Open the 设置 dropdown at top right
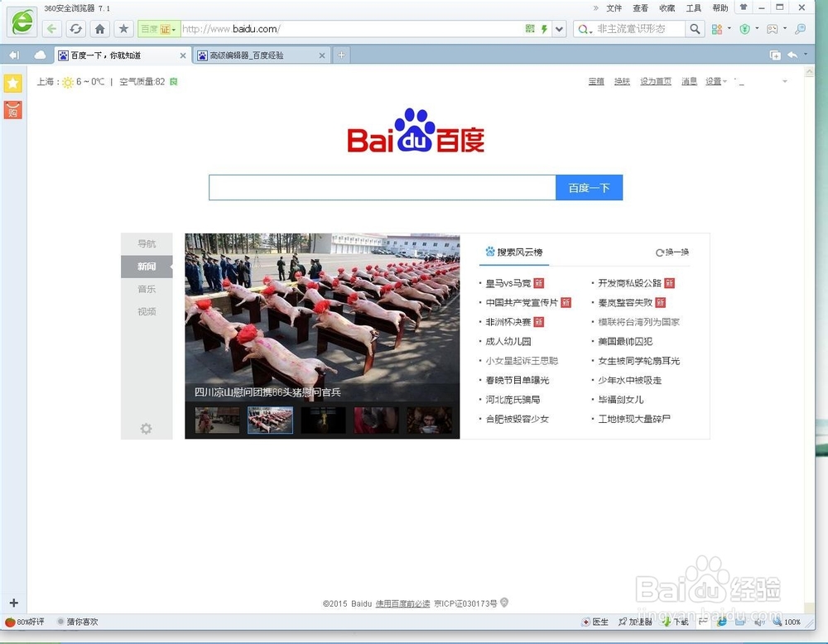 point(714,81)
